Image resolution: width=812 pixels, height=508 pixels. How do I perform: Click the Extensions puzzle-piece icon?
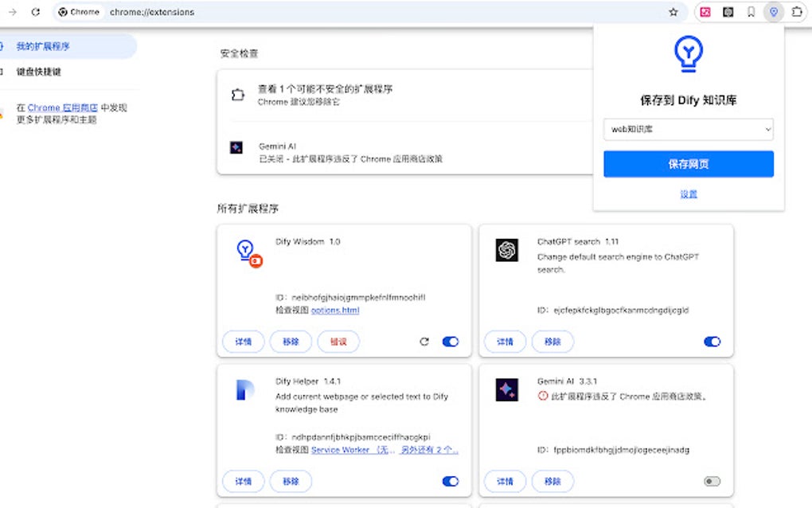(x=798, y=12)
